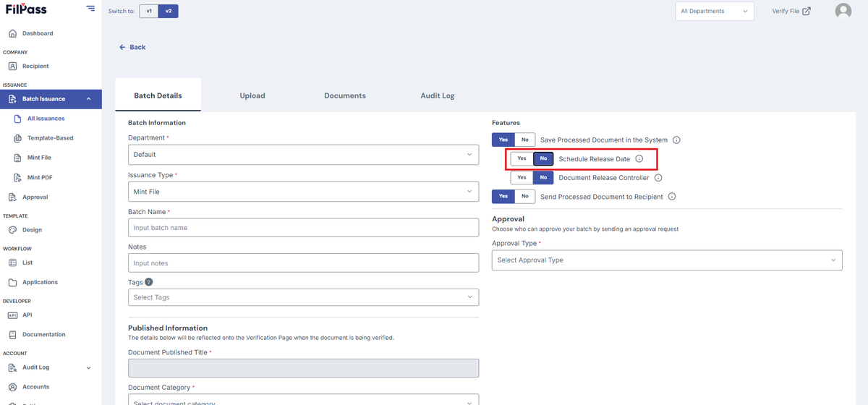
Task: Click the Back link
Action: pyautogui.click(x=132, y=47)
